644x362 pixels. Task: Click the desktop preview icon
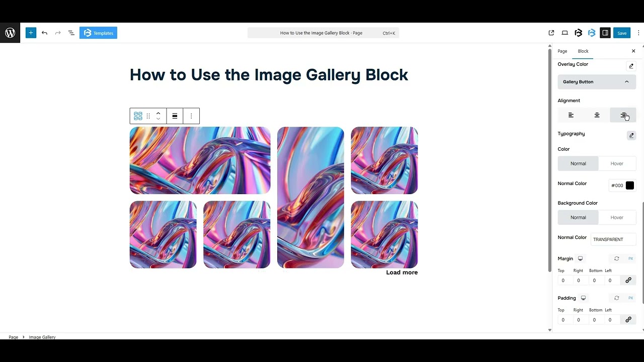[565, 33]
